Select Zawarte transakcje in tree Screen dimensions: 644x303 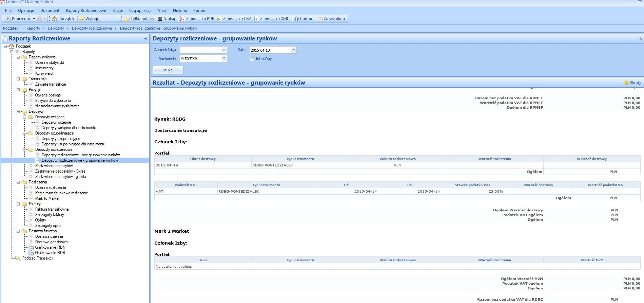tap(51, 84)
